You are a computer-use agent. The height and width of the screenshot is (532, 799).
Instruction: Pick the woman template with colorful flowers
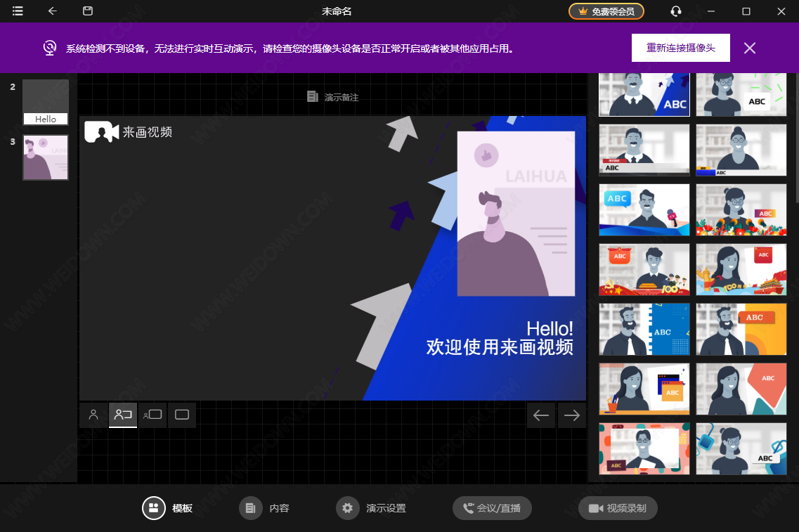pos(741,209)
